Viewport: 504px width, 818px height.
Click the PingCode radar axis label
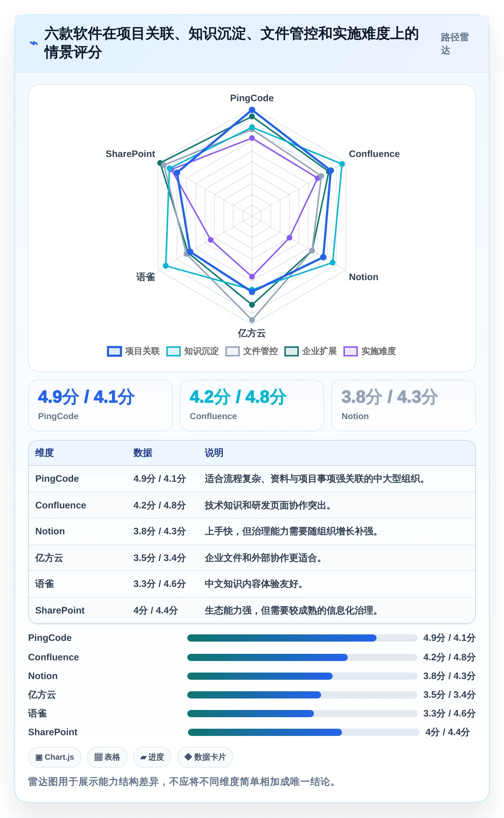click(252, 98)
